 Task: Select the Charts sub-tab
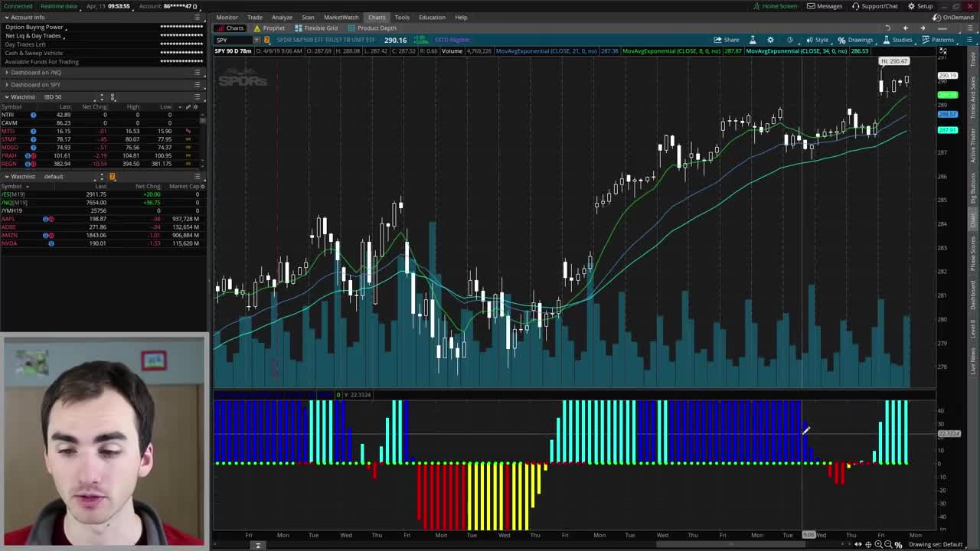(230, 28)
